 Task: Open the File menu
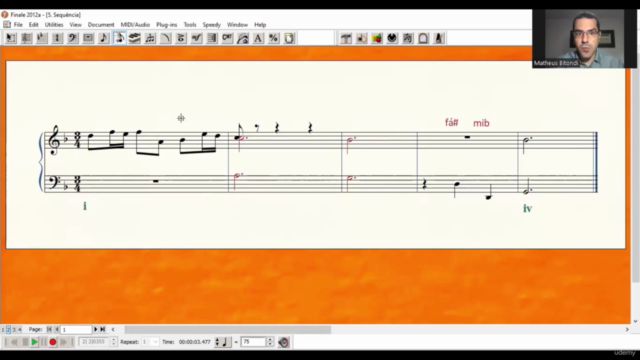[18, 24]
